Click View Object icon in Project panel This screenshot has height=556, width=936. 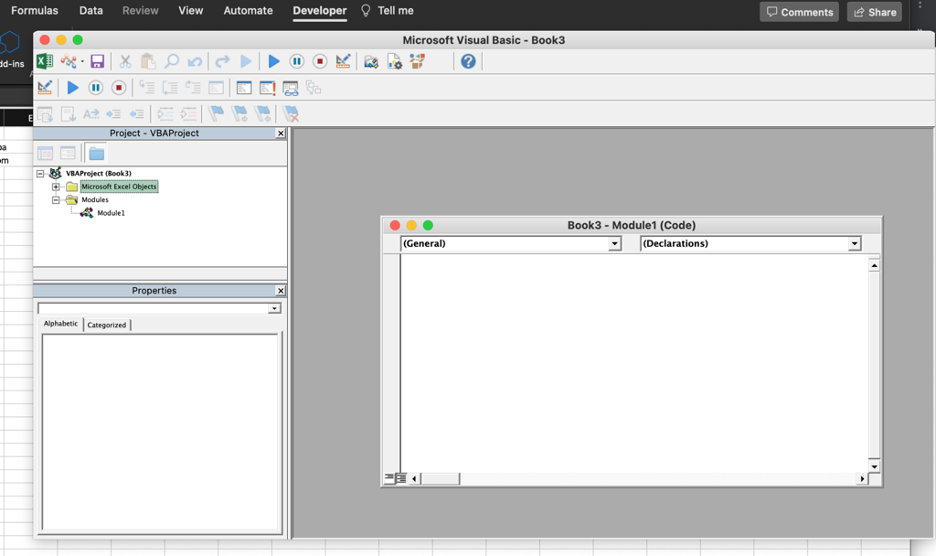pos(68,153)
